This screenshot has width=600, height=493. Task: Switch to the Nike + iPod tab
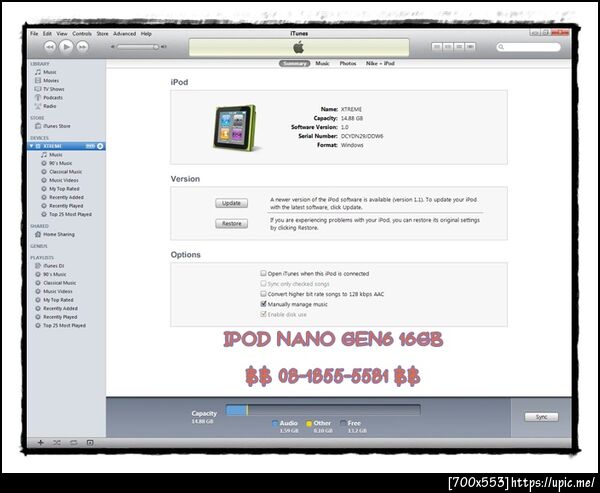(x=380, y=64)
